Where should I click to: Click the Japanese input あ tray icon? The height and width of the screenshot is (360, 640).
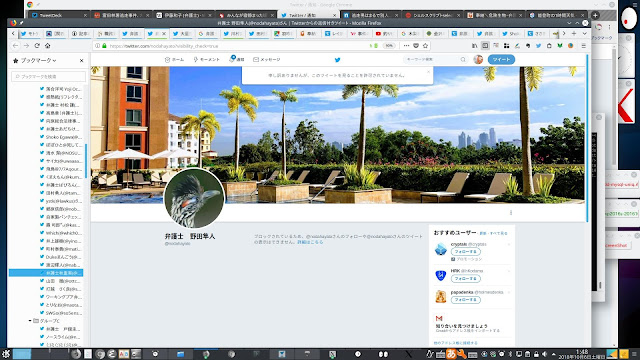(451, 354)
